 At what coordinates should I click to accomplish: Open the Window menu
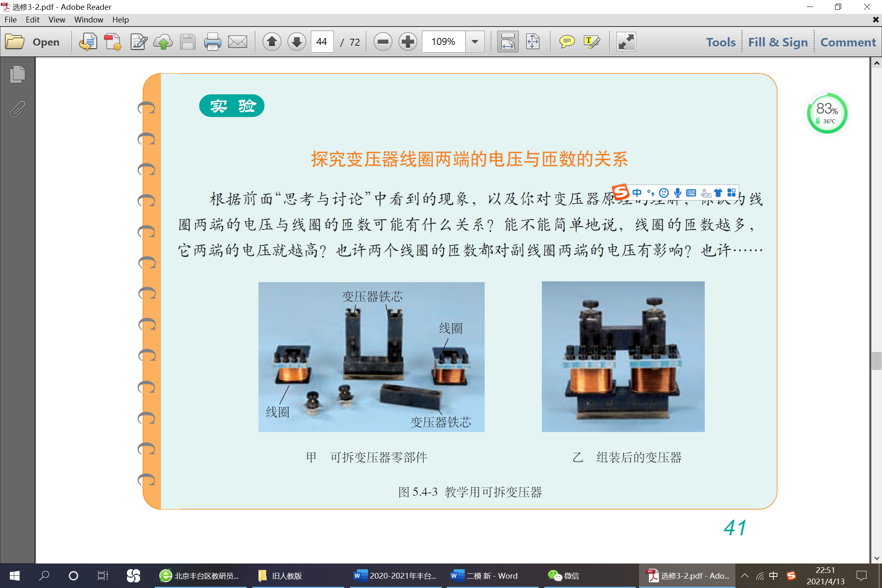(89, 20)
